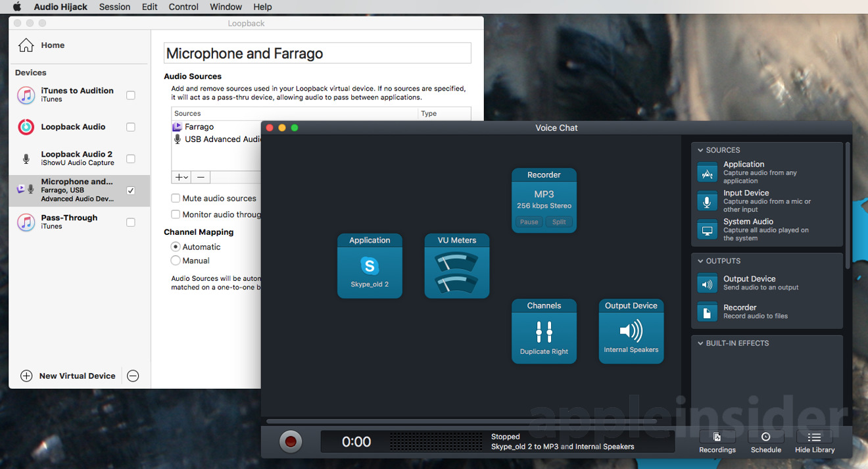Click the Farrago source icon in Loopback
Screen dimensions: 868x469
[178, 126]
